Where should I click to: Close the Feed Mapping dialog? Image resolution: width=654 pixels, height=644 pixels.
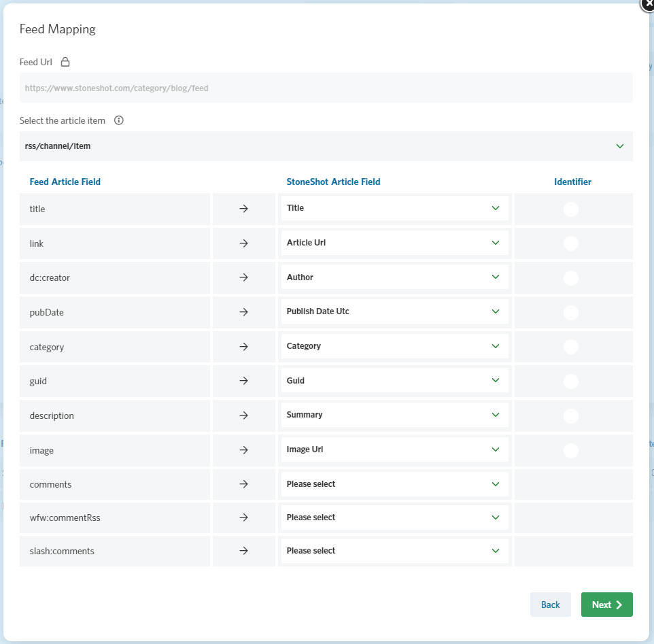click(x=648, y=4)
